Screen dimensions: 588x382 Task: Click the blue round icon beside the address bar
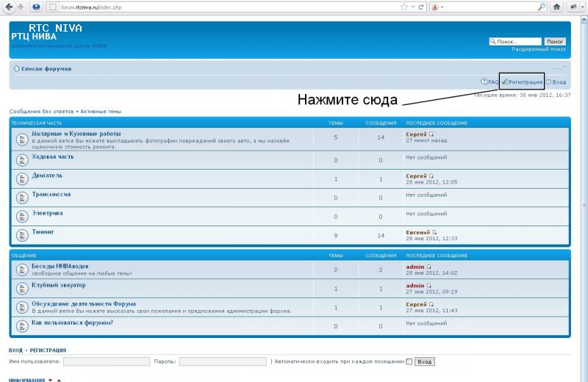[x=36, y=7]
